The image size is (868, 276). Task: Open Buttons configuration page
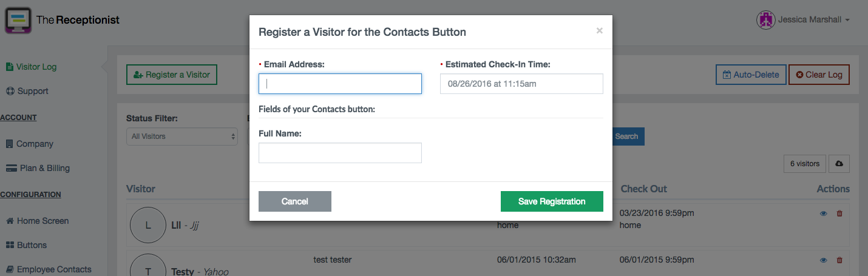pyautogui.click(x=27, y=245)
